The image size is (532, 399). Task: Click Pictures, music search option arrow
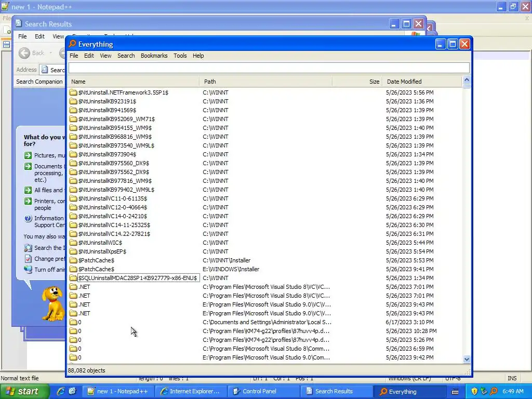[x=28, y=155]
